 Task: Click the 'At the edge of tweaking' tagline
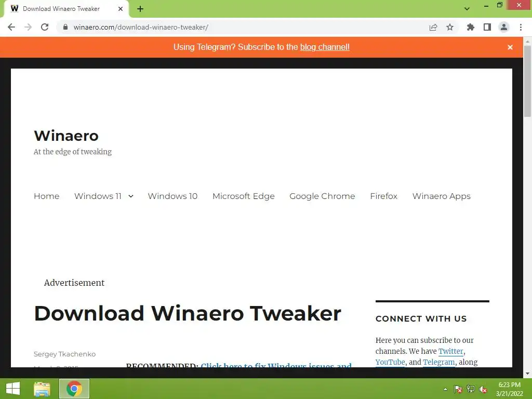click(x=73, y=152)
